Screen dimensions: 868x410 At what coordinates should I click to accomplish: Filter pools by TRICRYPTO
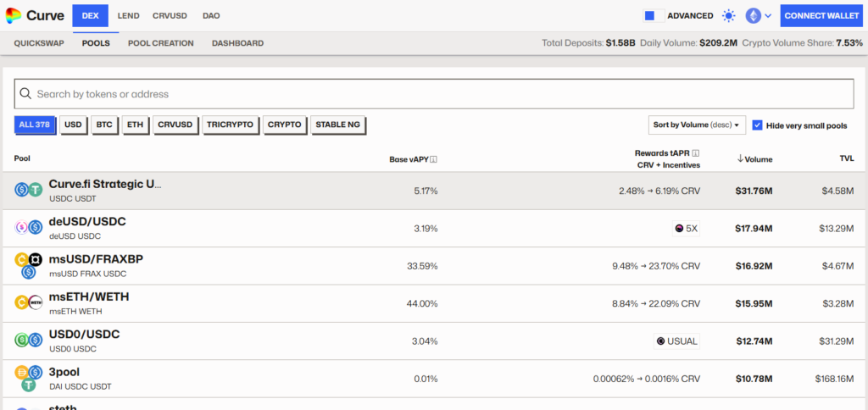[x=231, y=125]
